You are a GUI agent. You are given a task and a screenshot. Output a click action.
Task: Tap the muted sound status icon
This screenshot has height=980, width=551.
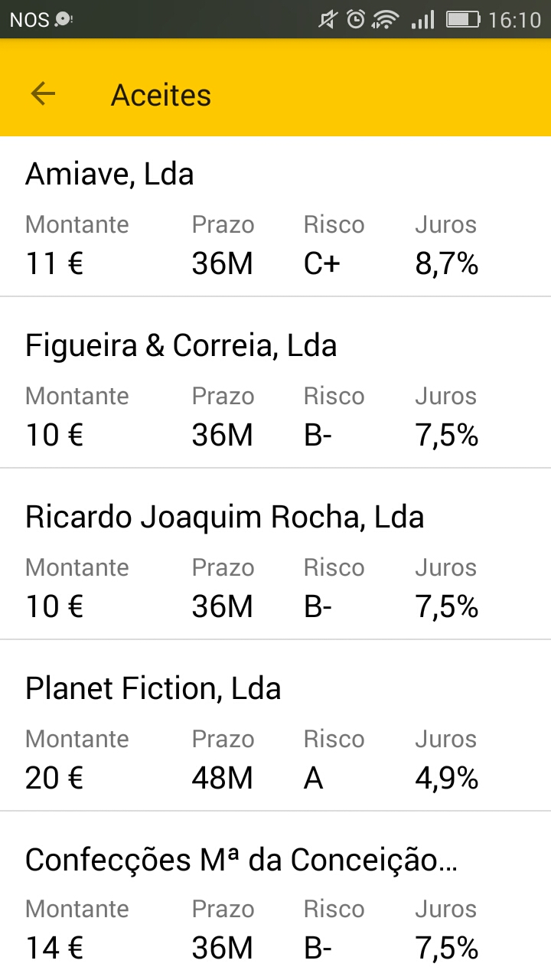(328, 20)
